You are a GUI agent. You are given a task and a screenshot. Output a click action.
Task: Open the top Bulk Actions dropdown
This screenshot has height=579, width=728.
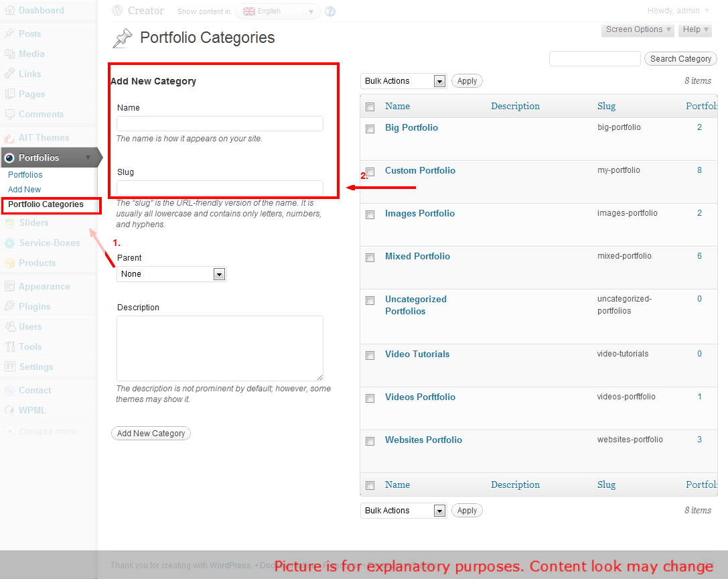(403, 81)
